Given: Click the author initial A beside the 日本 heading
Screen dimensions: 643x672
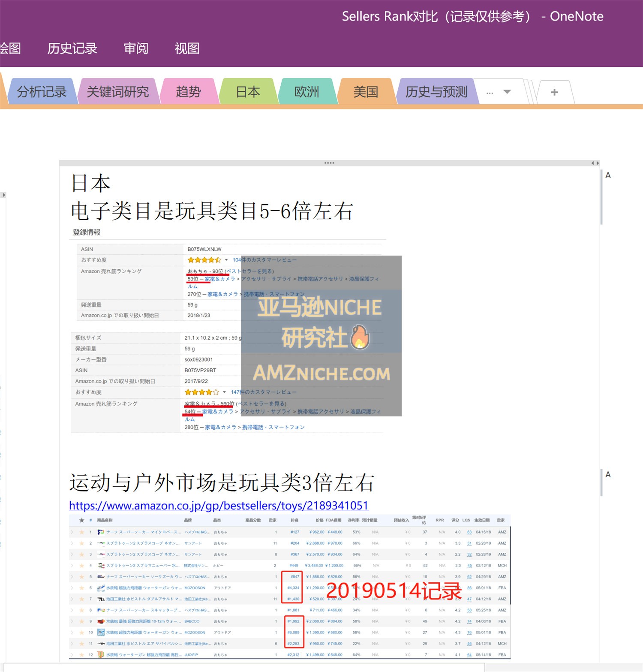Looking at the screenshot, I should pos(608,175).
